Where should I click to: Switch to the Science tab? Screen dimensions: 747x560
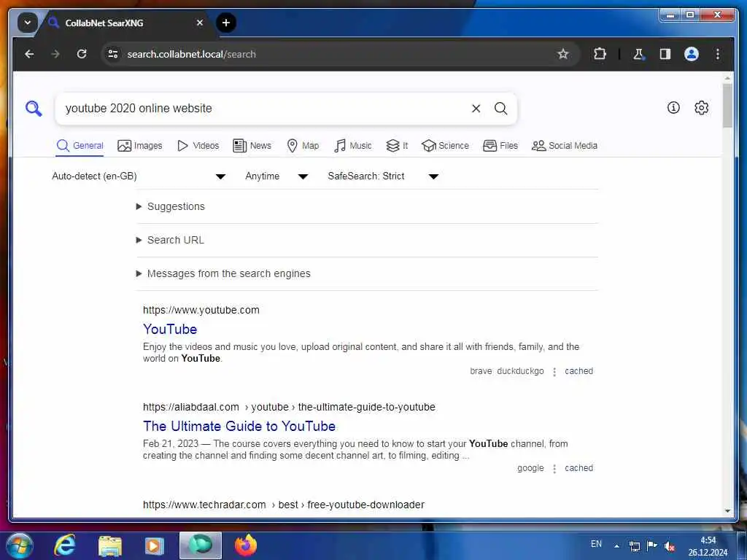tap(446, 146)
